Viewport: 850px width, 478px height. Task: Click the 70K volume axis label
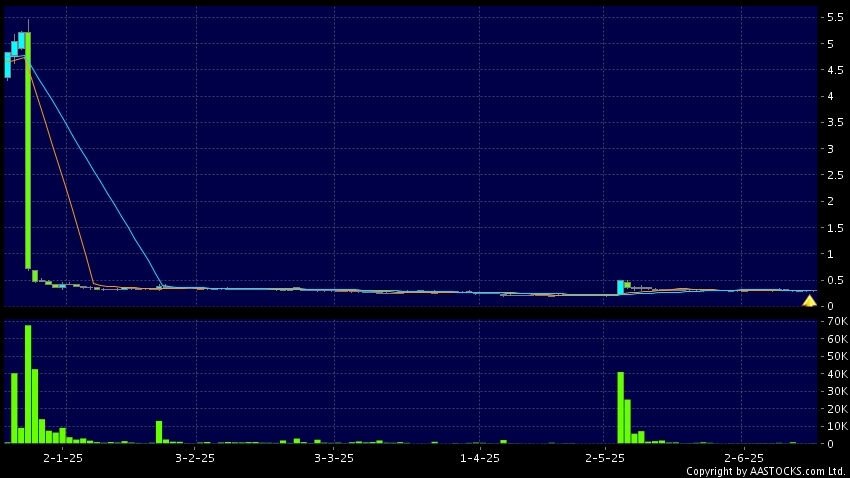(x=838, y=321)
